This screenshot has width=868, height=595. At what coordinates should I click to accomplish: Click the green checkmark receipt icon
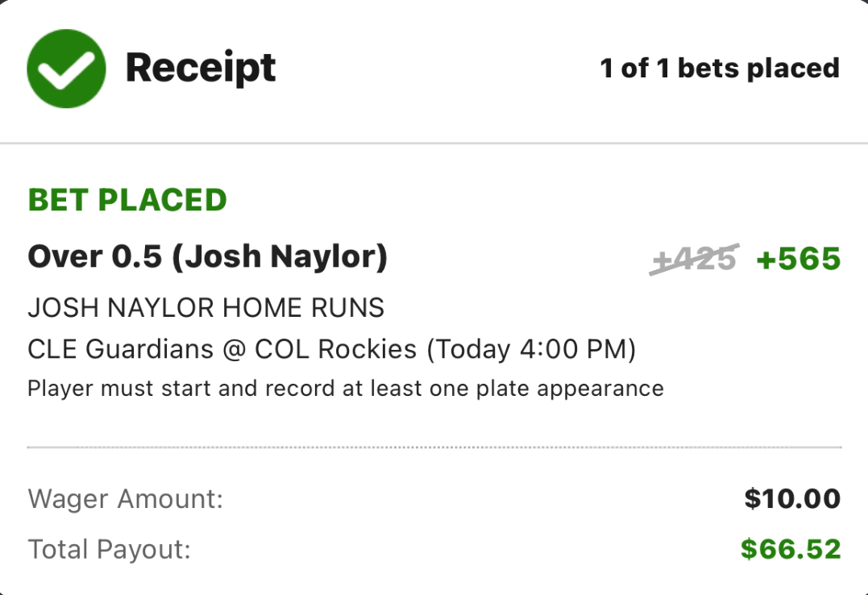click(x=66, y=69)
